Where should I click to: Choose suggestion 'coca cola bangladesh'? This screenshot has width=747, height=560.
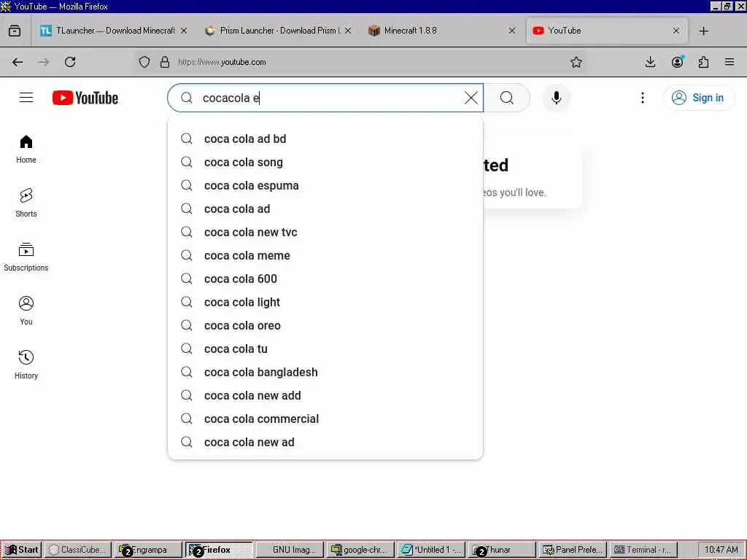[x=325, y=372]
